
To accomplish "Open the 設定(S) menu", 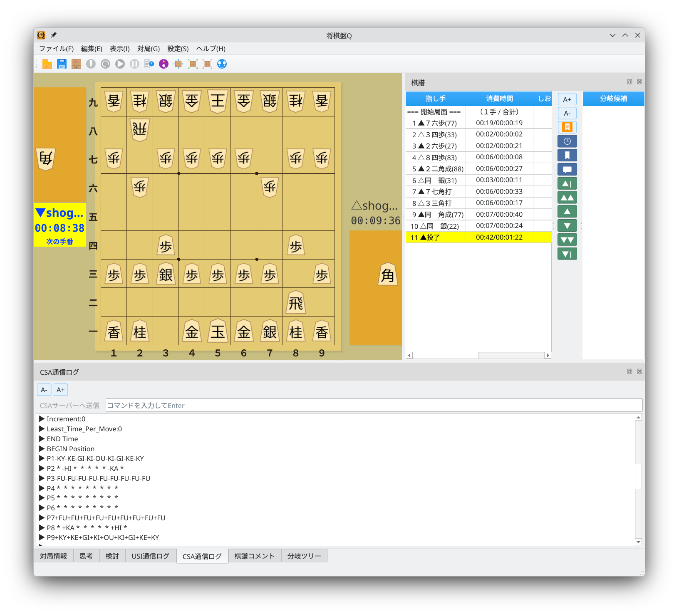I will (x=178, y=49).
